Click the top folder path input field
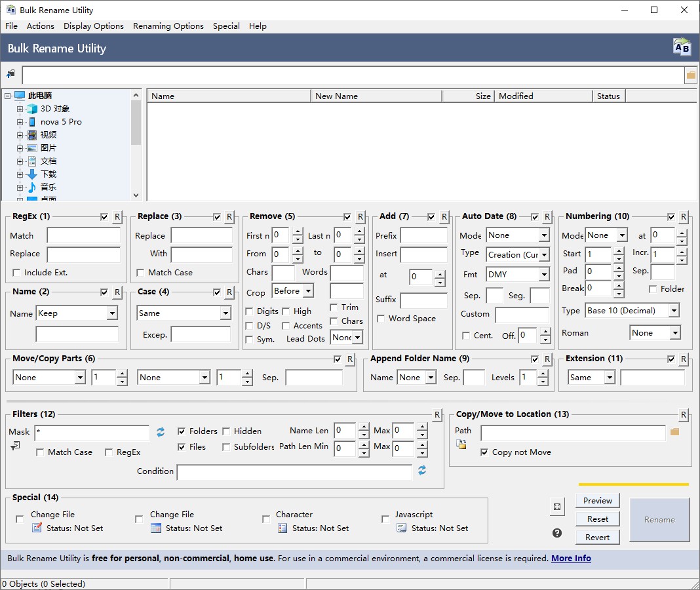700x590 pixels. [353, 75]
